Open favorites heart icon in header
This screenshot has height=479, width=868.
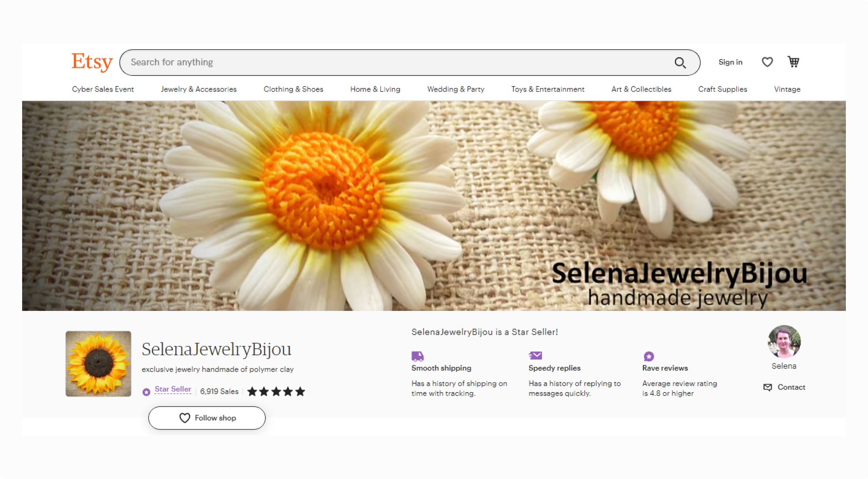click(767, 62)
